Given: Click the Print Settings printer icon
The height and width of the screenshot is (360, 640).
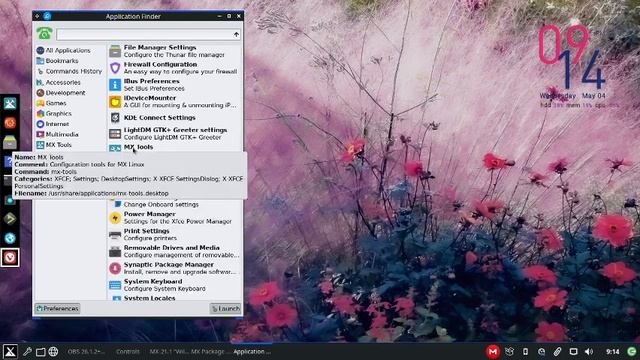Looking at the screenshot, I should (x=115, y=235).
